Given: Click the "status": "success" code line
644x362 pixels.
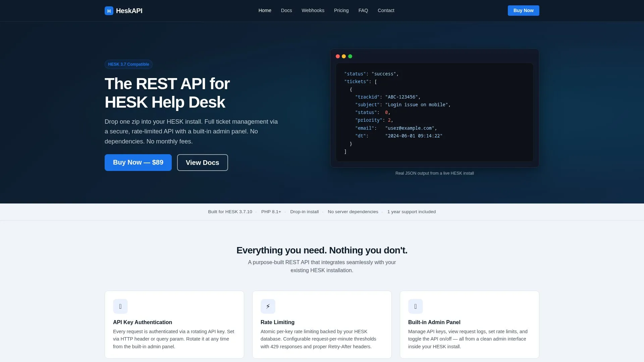Looking at the screenshot, I should pyautogui.click(x=371, y=74).
